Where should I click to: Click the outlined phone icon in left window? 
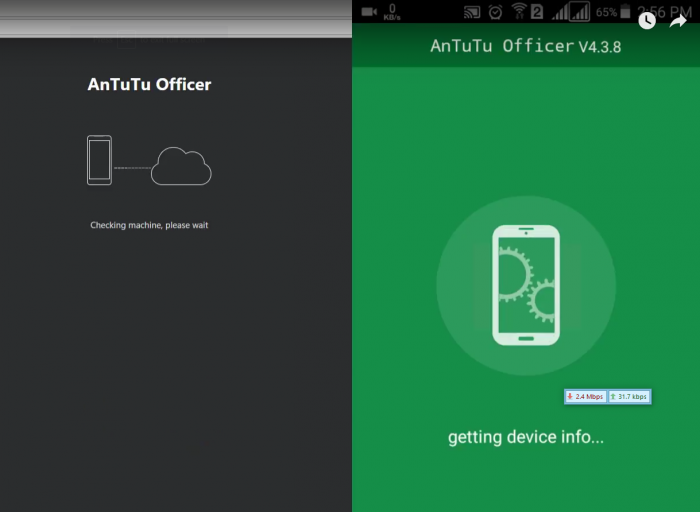[x=100, y=160]
